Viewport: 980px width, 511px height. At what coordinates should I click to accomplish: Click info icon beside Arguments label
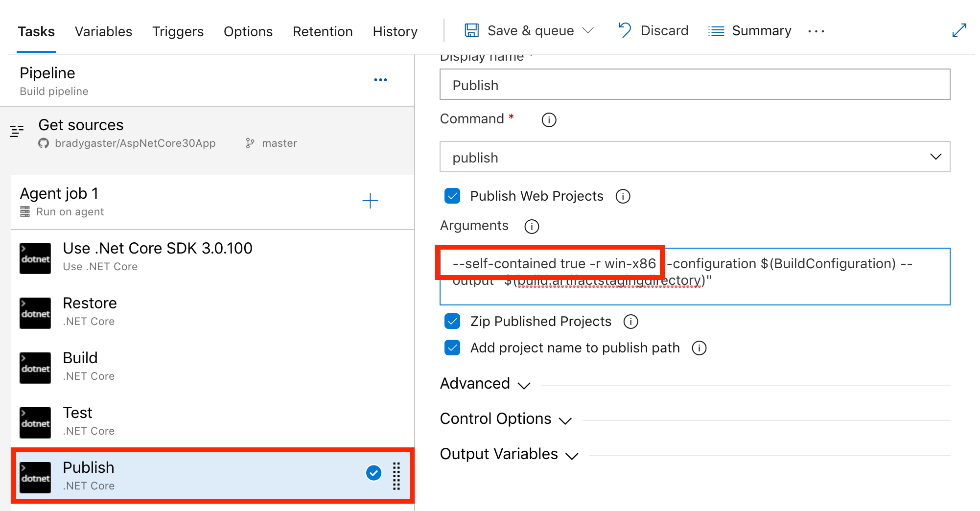532,227
